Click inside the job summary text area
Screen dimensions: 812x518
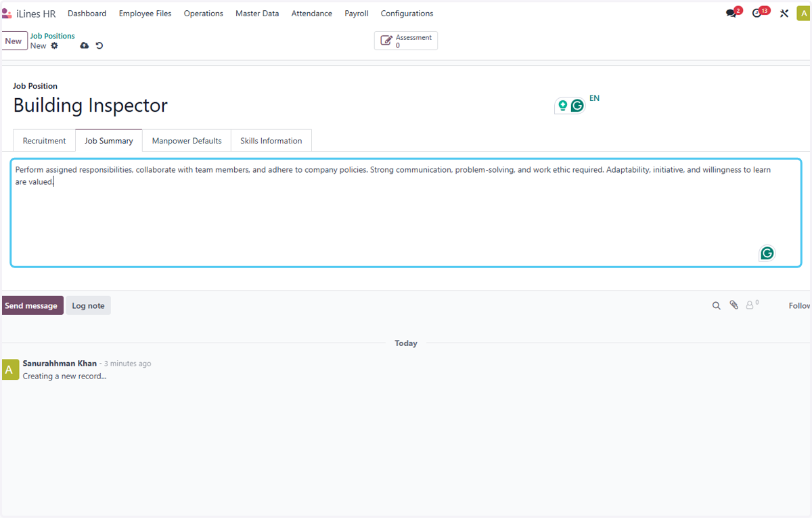[x=406, y=213]
